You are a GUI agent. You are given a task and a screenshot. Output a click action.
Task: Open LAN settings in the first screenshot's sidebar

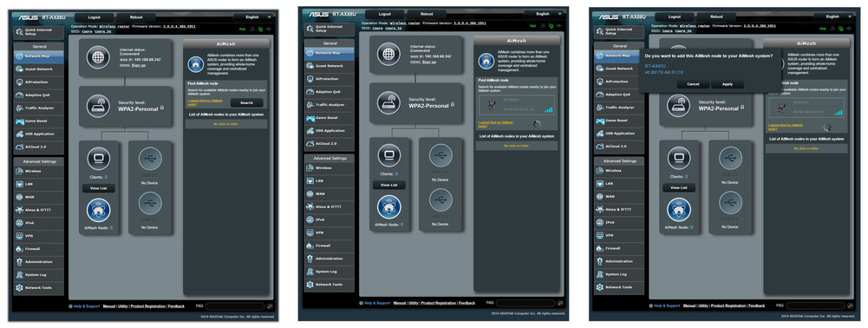pos(39,184)
